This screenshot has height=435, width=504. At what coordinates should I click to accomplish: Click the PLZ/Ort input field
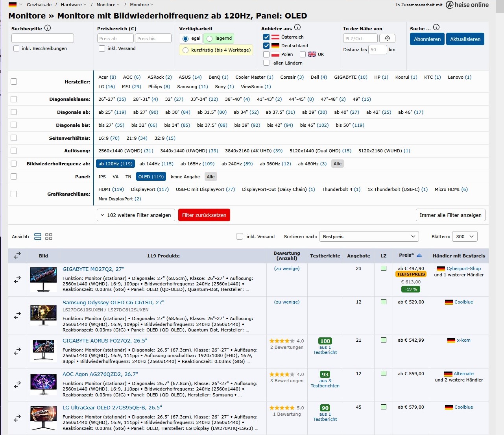click(360, 38)
